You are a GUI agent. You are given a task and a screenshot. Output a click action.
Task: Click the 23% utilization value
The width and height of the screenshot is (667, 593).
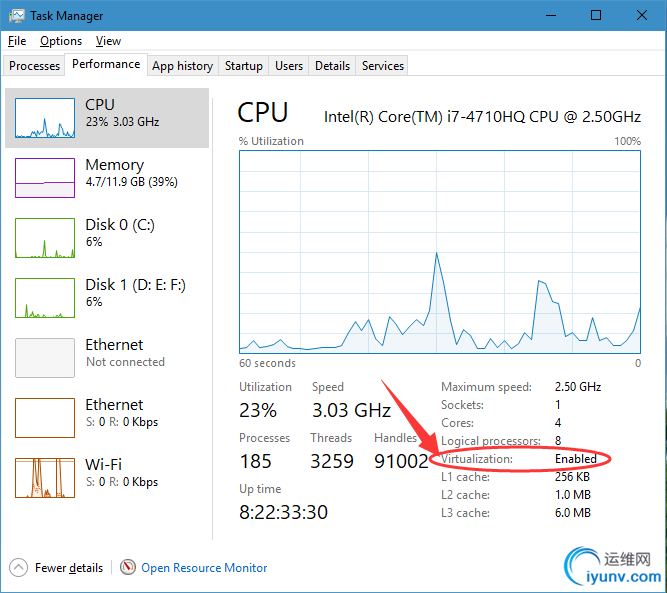click(x=258, y=411)
